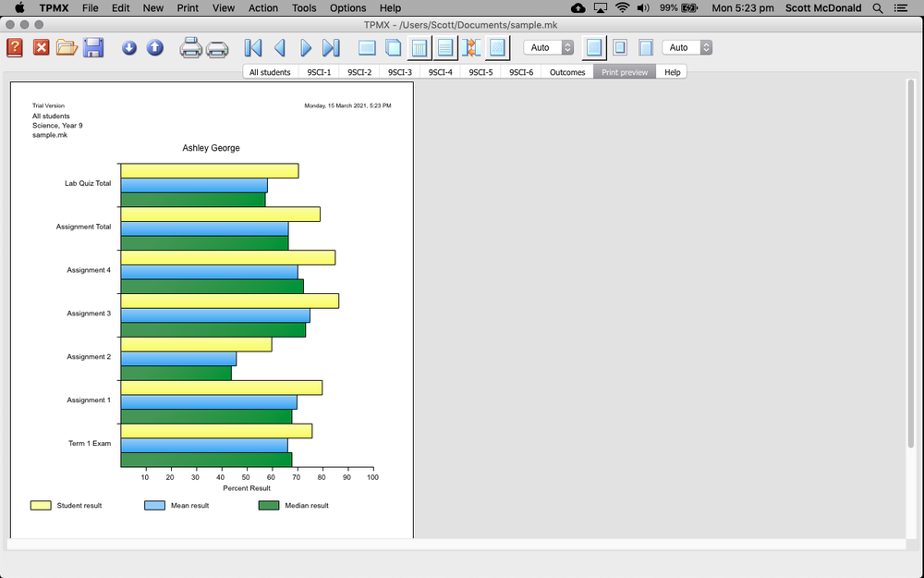
Task: Toggle the row lines view icon
Action: 445,48
